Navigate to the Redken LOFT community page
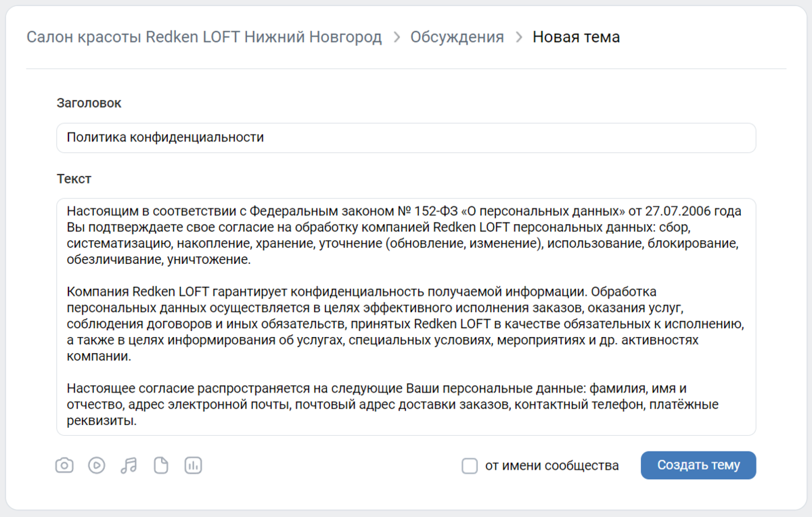The height and width of the screenshot is (517, 812). click(x=202, y=37)
